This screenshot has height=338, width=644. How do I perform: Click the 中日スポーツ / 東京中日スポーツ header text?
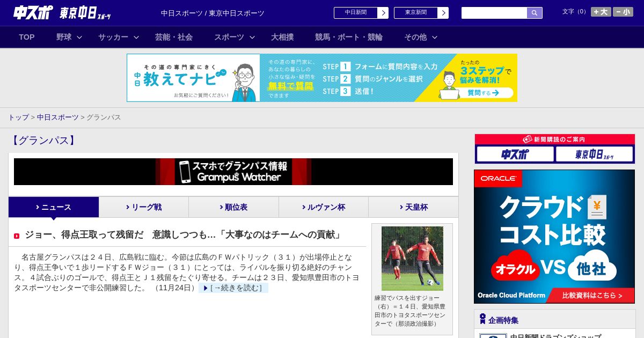(213, 13)
